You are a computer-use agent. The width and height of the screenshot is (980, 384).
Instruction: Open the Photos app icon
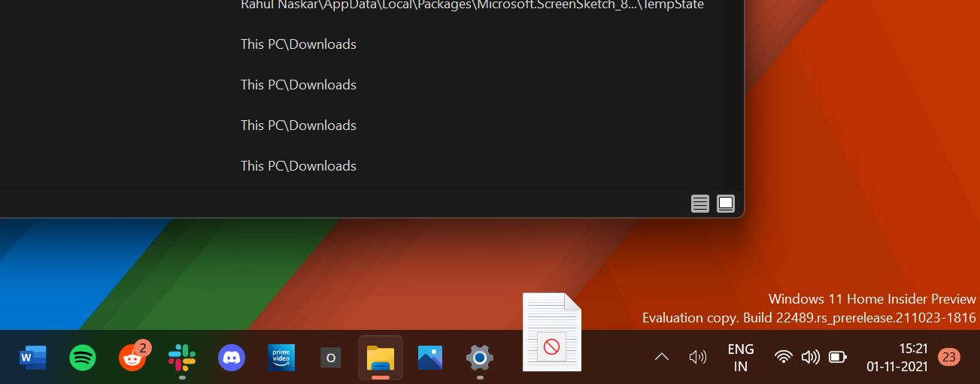[430, 357]
